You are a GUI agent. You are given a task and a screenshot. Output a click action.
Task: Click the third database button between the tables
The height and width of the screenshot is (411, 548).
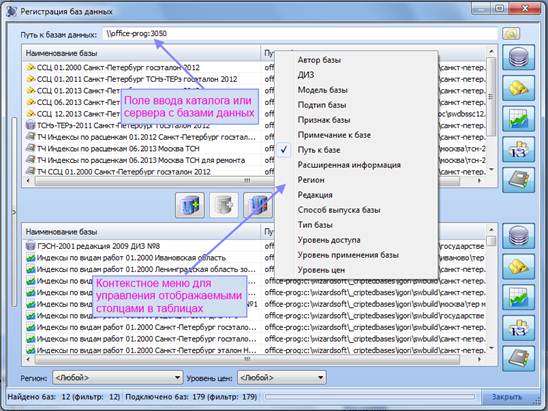click(x=258, y=205)
